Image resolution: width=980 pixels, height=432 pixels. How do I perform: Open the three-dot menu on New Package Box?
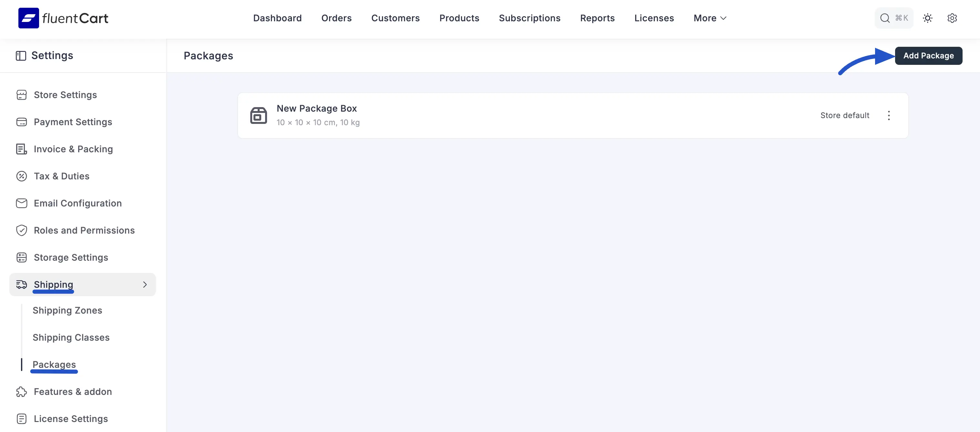(x=889, y=115)
